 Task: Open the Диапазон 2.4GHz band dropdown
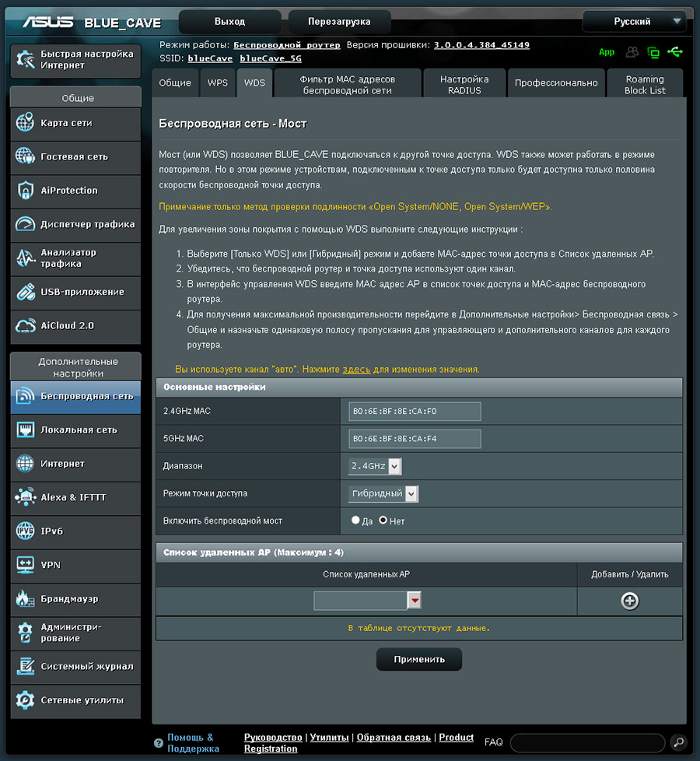pyautogui.click(x=374, y=466)
